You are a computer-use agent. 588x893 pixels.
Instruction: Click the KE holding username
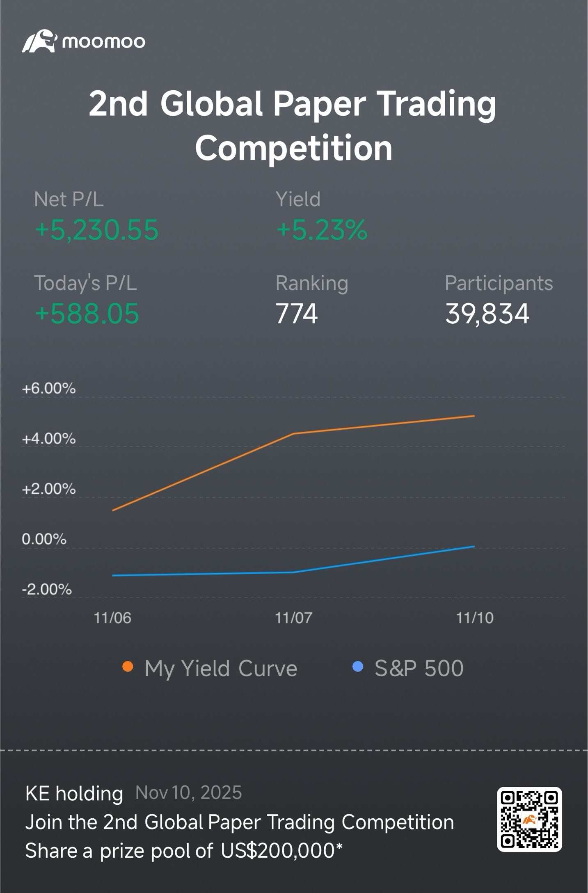(74, 794)
